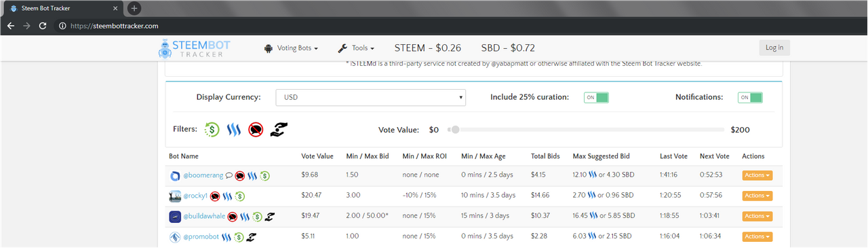Open the Voting Bots dropdown menu
The height and width of the screenshot is (248, 868).
coord(291,48)
